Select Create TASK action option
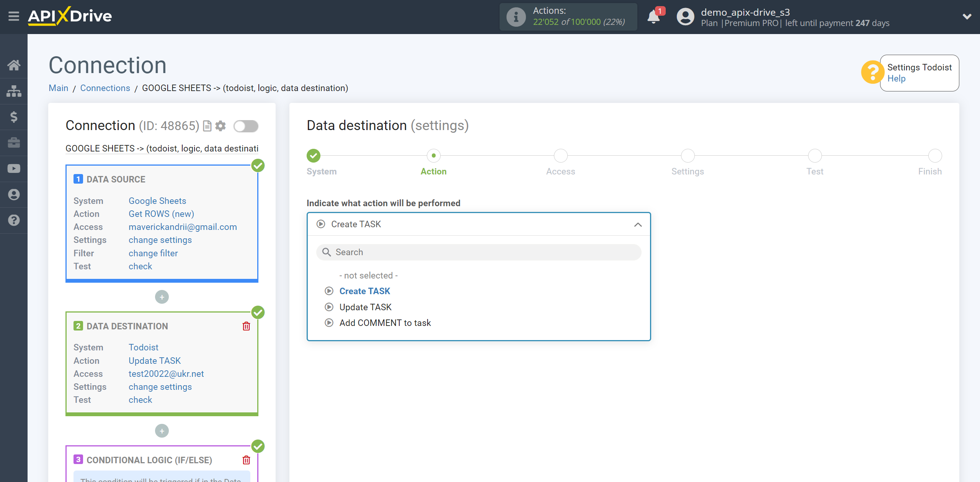This screenshot has width=980, height=482. pos(364,291)
